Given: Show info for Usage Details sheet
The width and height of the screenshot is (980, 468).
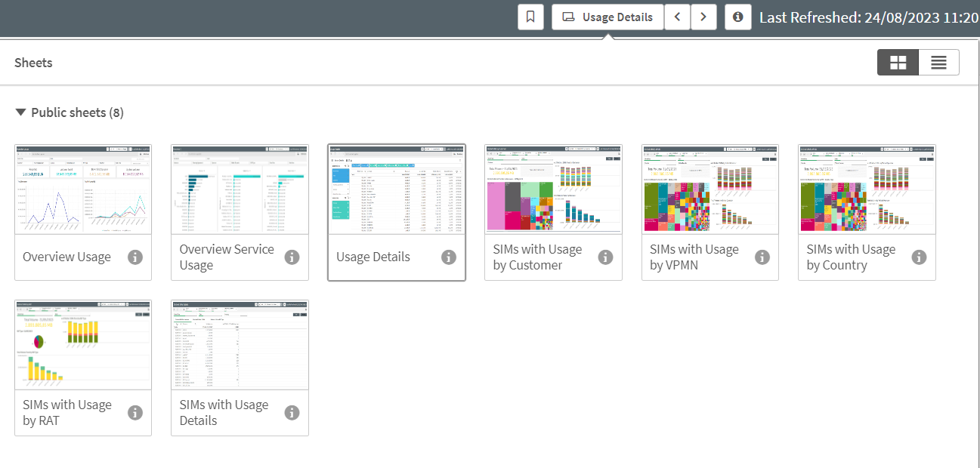Looking at the screenshot, I should pos(449,257).
